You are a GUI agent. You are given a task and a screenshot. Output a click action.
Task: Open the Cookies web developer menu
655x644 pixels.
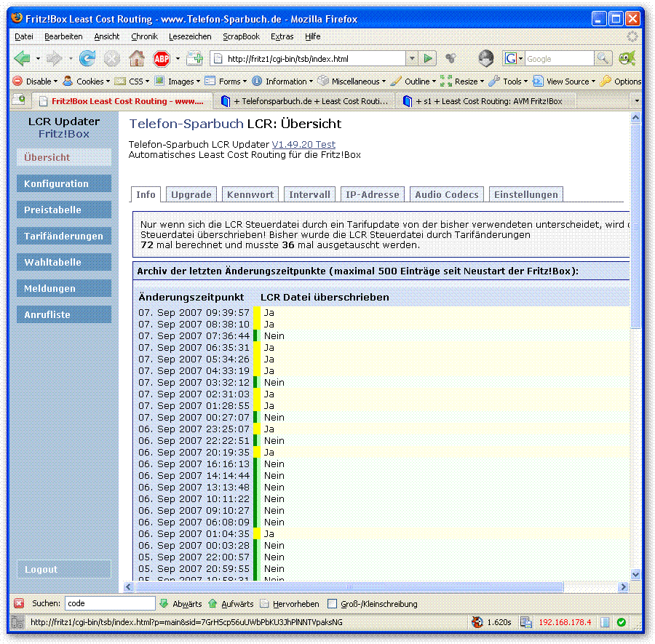[87, 81]
